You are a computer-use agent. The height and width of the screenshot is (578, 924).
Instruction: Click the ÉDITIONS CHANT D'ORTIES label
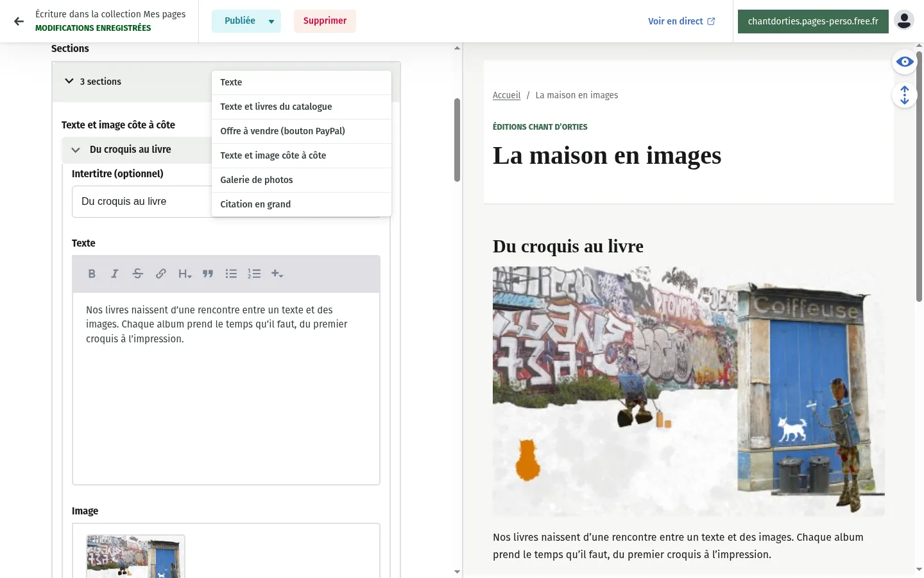540,127
